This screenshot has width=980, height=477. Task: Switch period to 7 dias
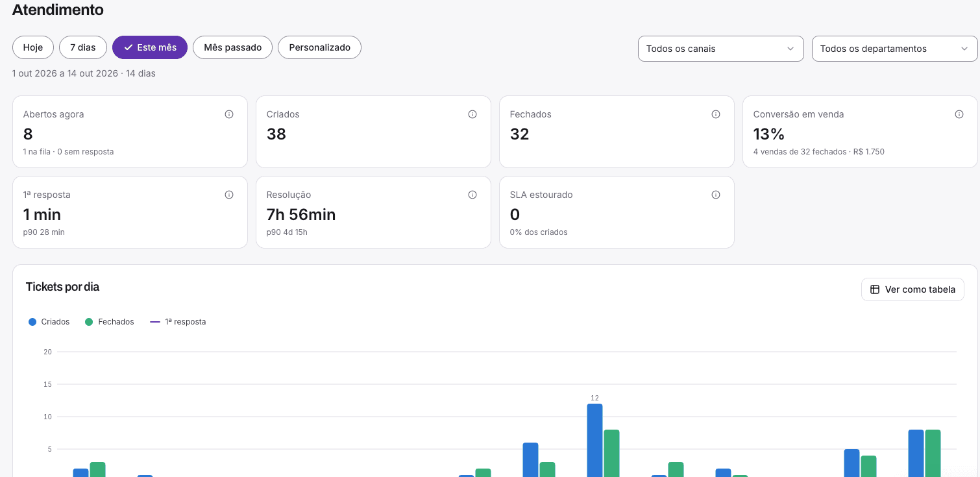tap(83, 47)
